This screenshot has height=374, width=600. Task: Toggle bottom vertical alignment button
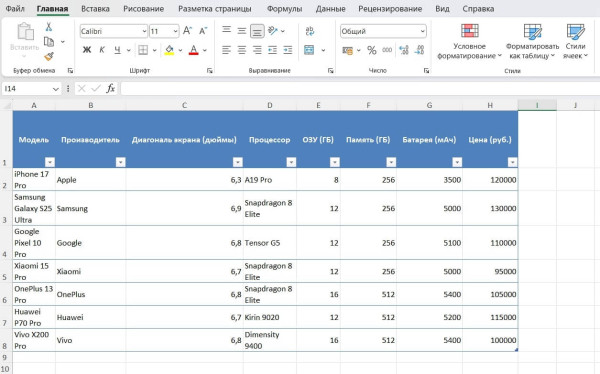(x=257, y=31)
